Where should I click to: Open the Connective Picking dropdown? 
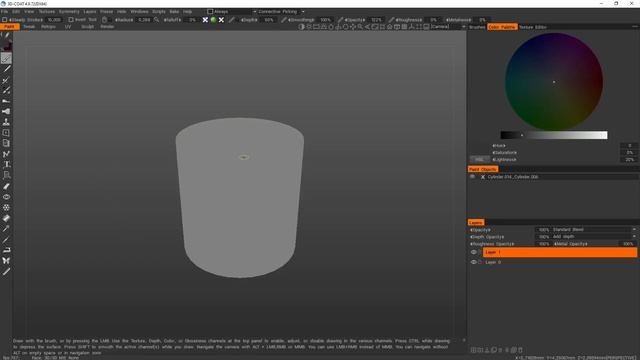point(280,12)
